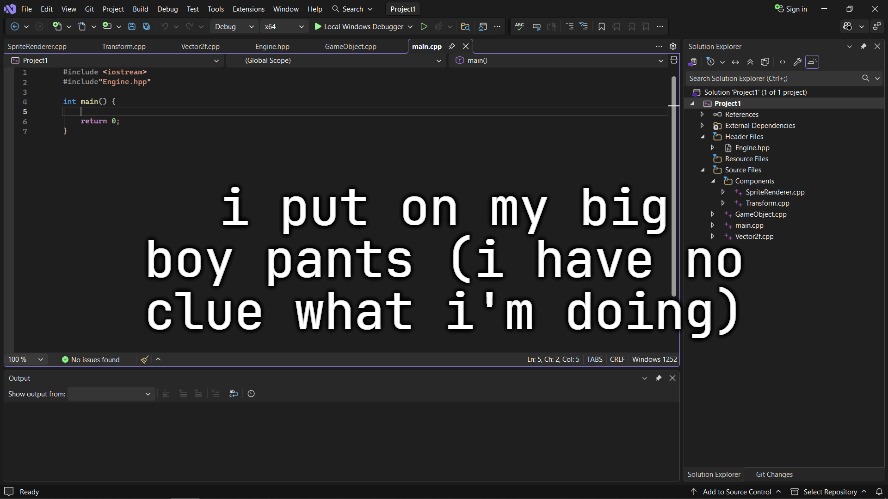Click the code cleanup broom icon
The image size is (888, 499).
[144, 359]
